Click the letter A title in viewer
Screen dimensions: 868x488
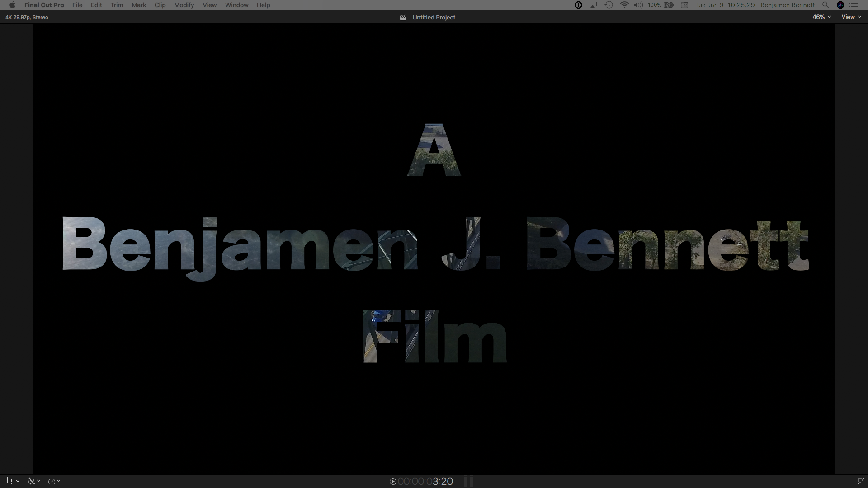point(434,150)
